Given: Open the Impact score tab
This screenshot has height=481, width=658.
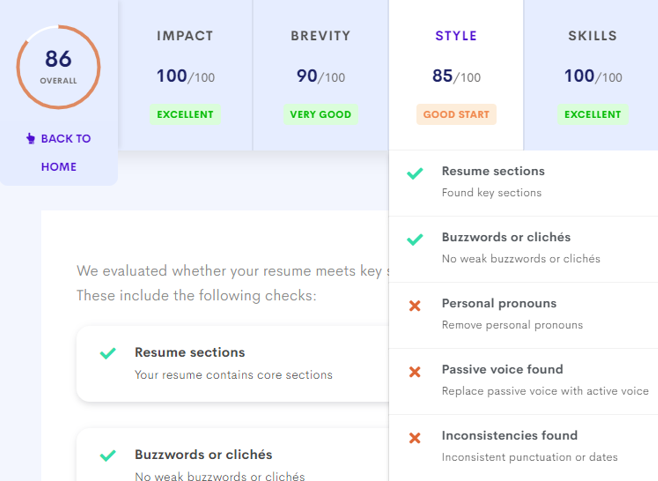Looking at the screenshot, I should coord(185,75).
